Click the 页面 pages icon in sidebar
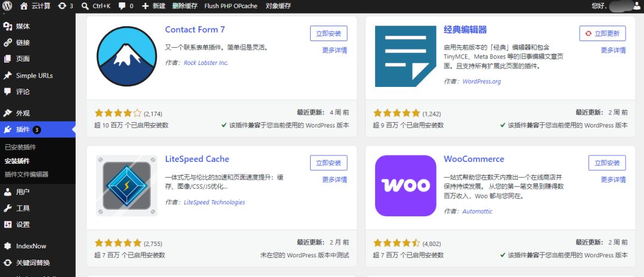 [7, 59]
